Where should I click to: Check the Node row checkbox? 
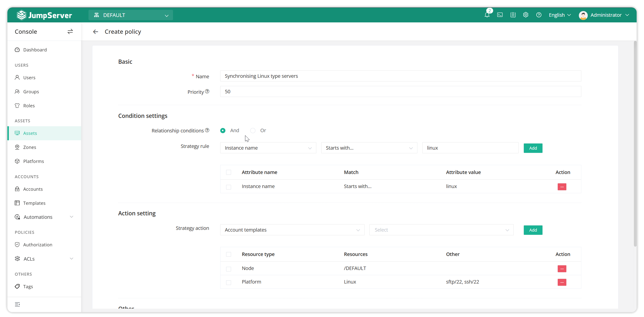pyautogui.click(x=229, y=269)
